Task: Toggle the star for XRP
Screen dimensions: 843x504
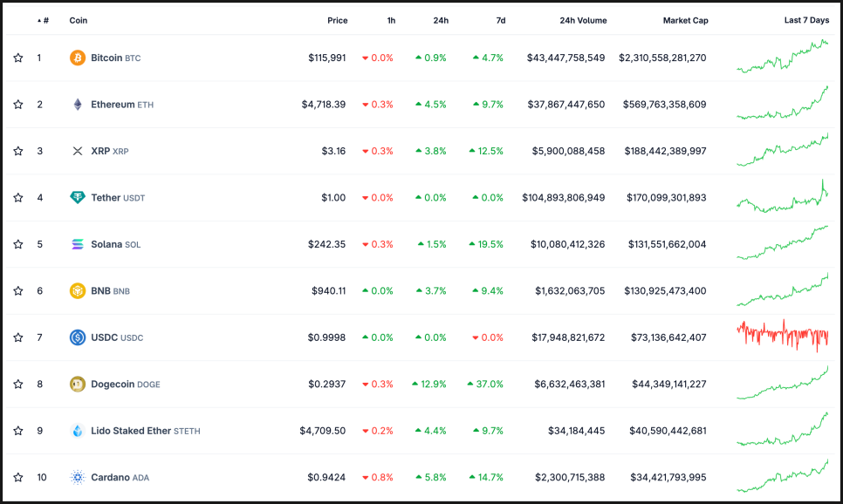Action: pos(18,151)
